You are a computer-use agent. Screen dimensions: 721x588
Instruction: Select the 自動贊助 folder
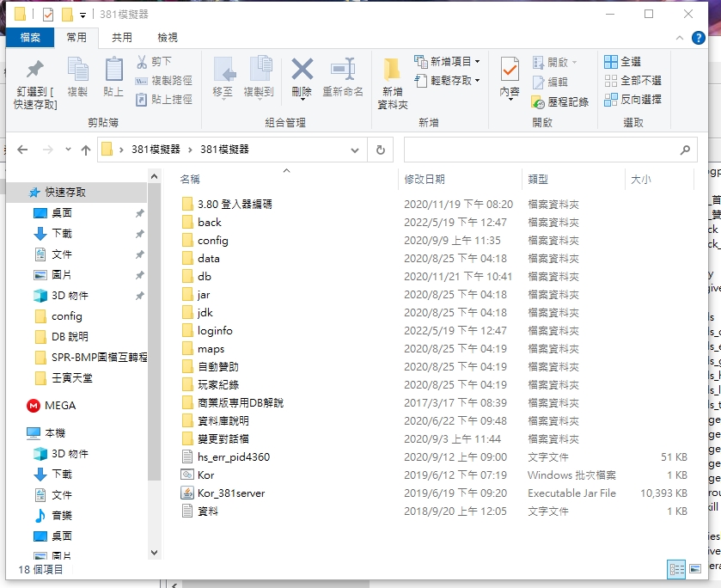click(x=211, y=367)
